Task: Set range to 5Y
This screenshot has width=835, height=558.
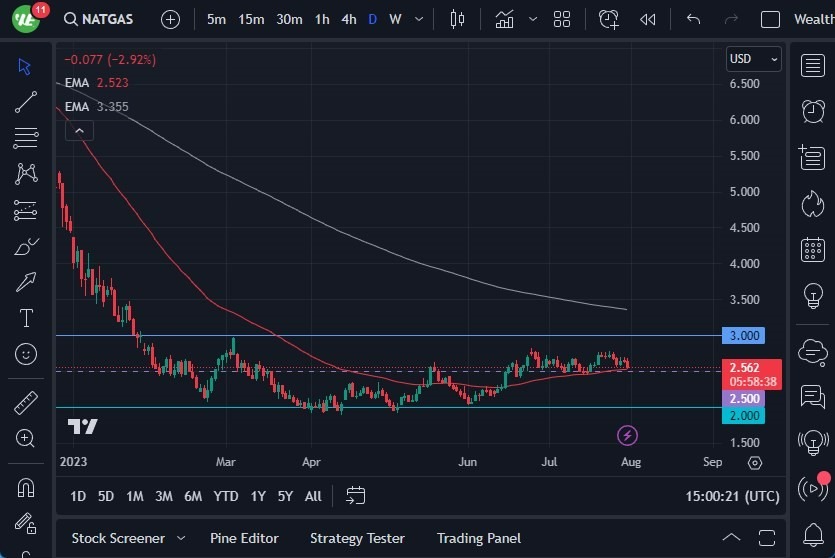Action: (285, 496)
